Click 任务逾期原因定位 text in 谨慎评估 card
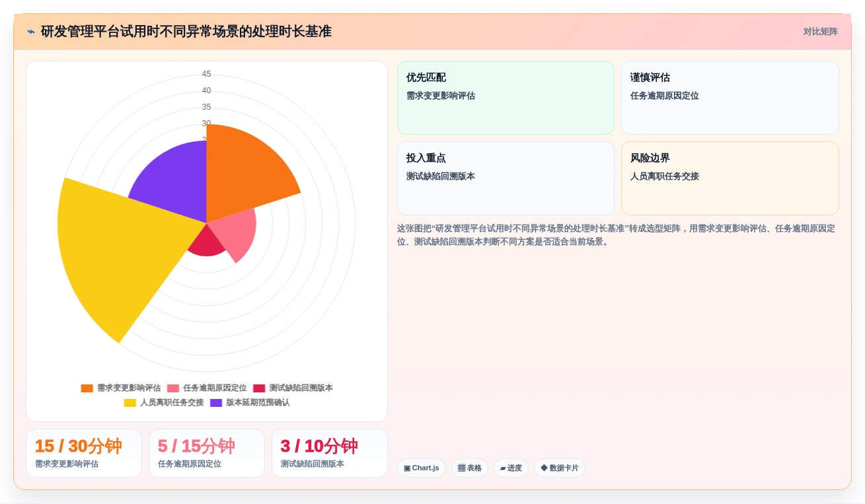Screen dimensions: 865x504 pos(665,96)
